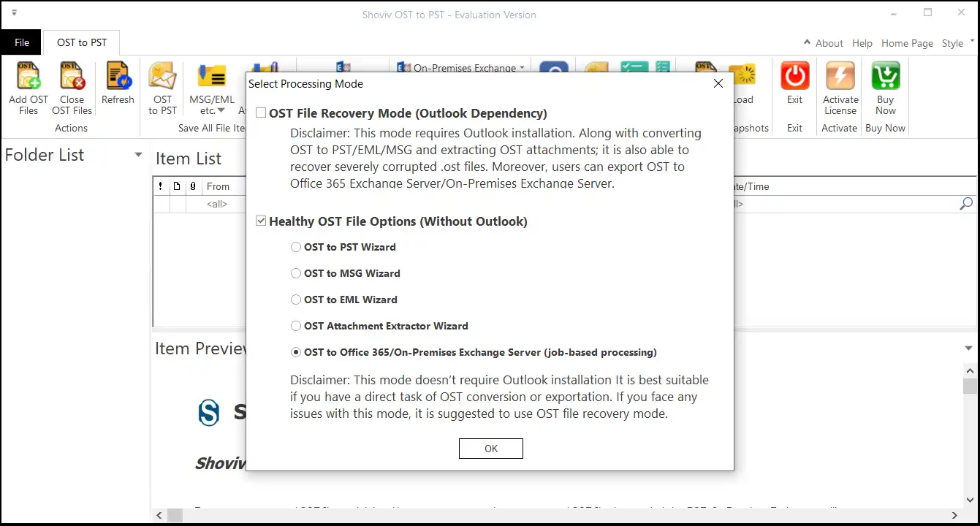Expand the Folder List panel dropdown arrow
This screenshot has height=526, width=980.
[138, 155]
